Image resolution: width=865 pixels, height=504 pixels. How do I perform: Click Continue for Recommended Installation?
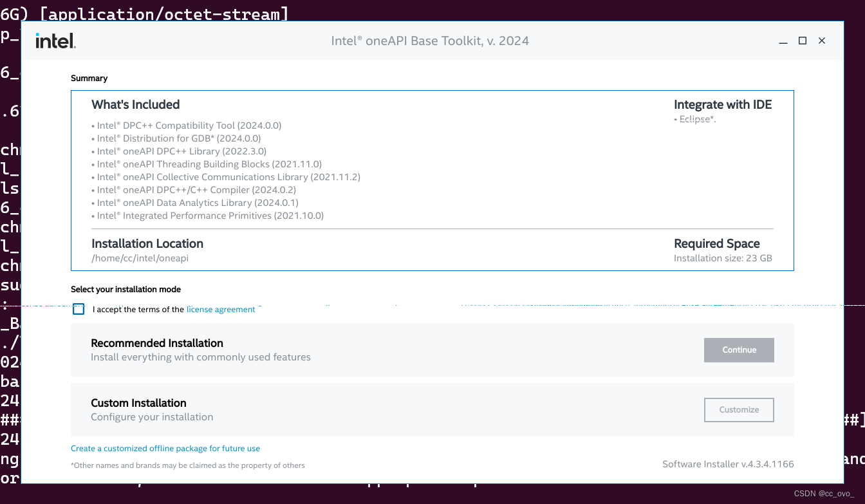(739, 350)
